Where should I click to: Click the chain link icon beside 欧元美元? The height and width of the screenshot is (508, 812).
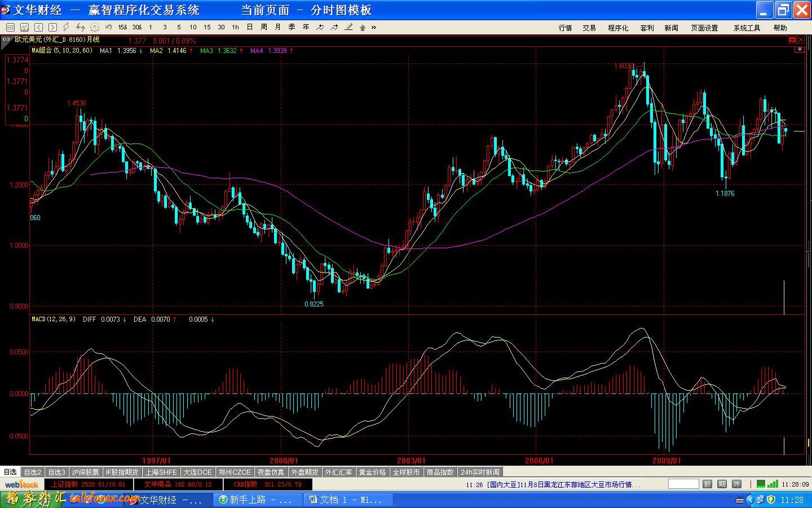pyautogui.click(x=6, y=40)
